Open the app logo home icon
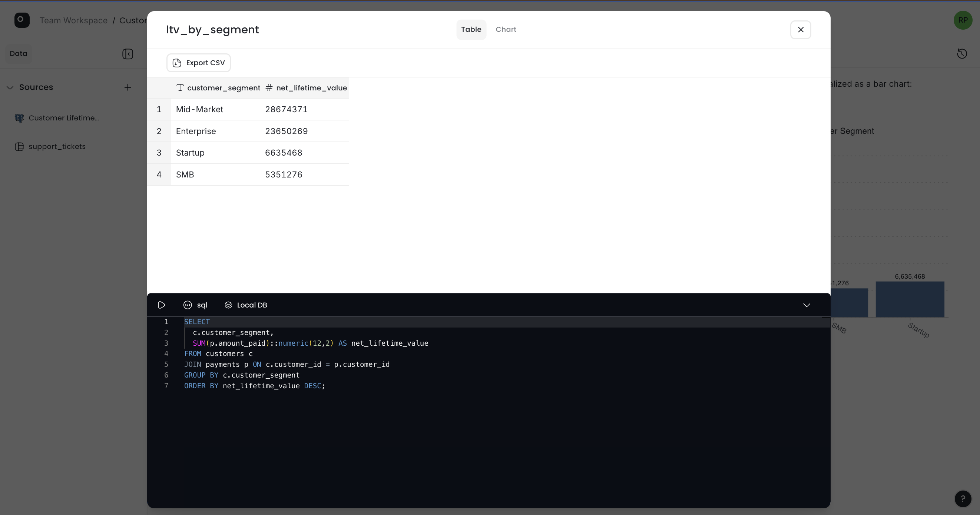The image size is (980, 515). [x=22, y=20]
